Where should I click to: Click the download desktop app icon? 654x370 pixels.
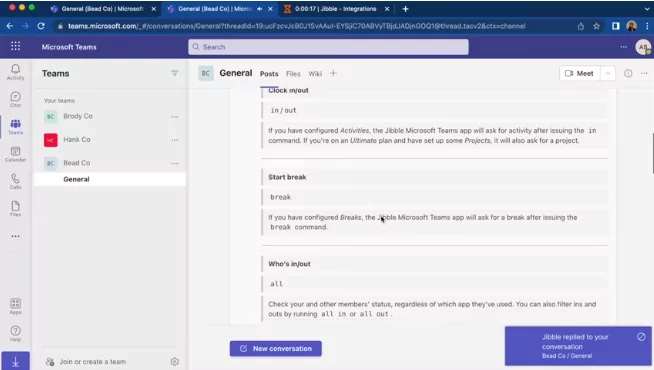coord(15,361)
